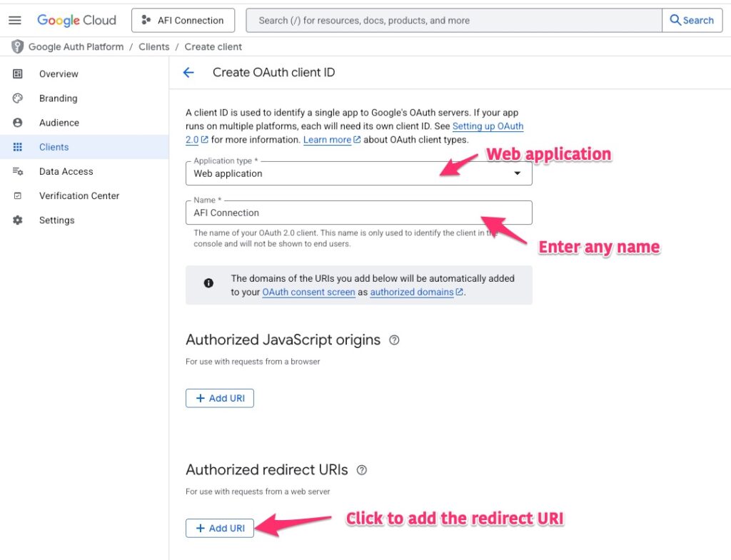Open the Verification Center menu item

79,195
